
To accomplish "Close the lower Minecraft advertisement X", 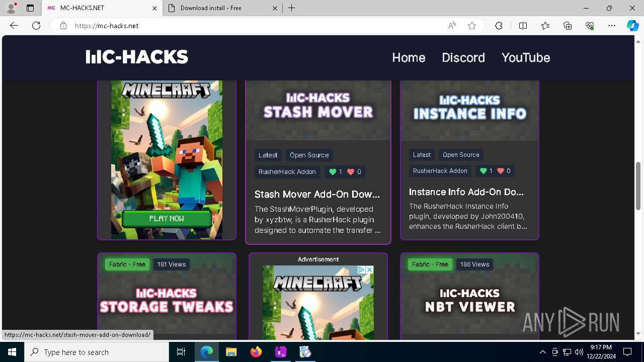I will click(x=369, y=269).
